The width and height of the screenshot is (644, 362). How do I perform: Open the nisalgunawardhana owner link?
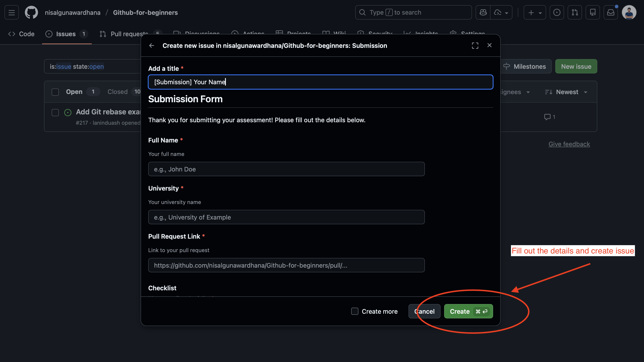[x=73, y=12]
